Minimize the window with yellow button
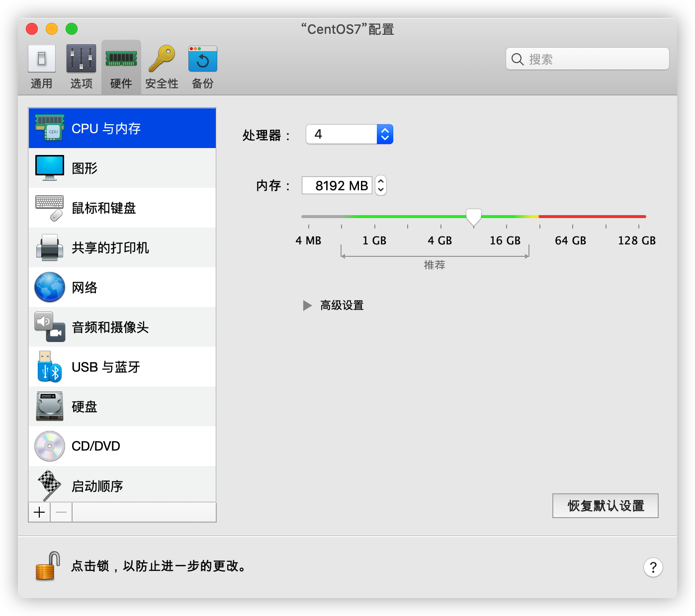Screen dimensions: 695x616 [x=52, y=29]
